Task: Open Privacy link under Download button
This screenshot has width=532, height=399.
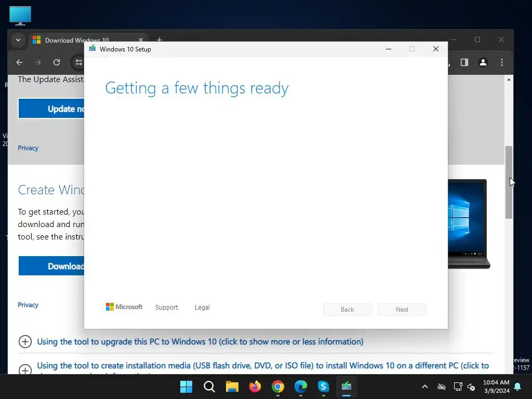Action: [x=28, y=304]
